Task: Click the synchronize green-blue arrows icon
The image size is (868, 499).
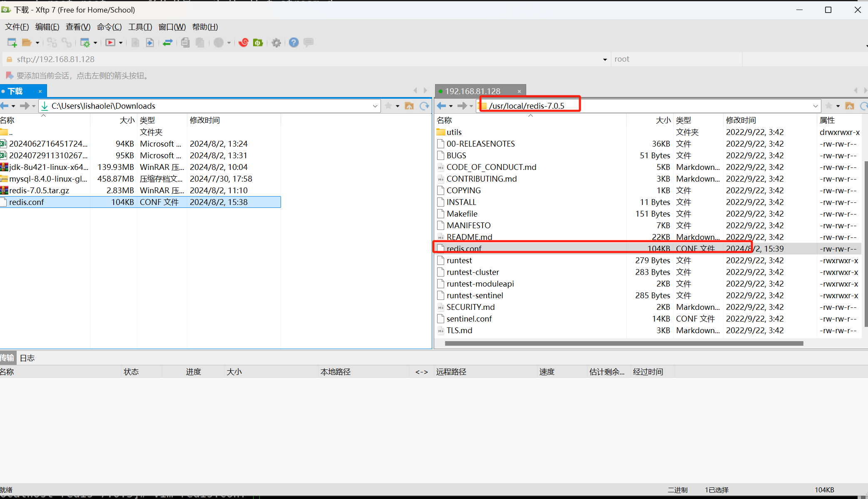Action: point(168,42)
